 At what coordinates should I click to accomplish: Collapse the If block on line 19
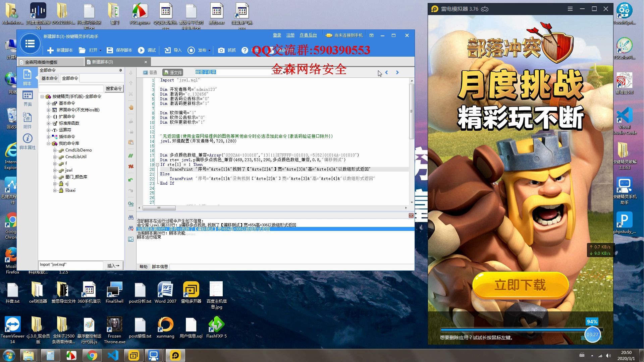[157, 165]
